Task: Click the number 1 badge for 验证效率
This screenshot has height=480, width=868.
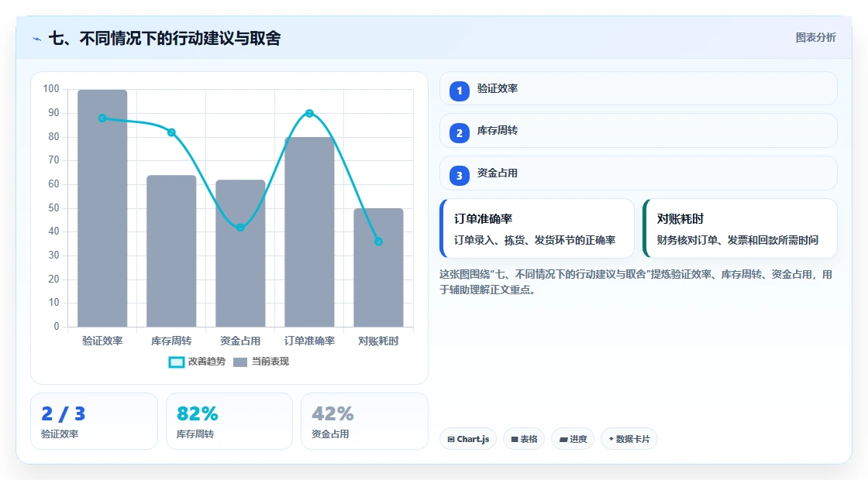Action: (459, 91)
